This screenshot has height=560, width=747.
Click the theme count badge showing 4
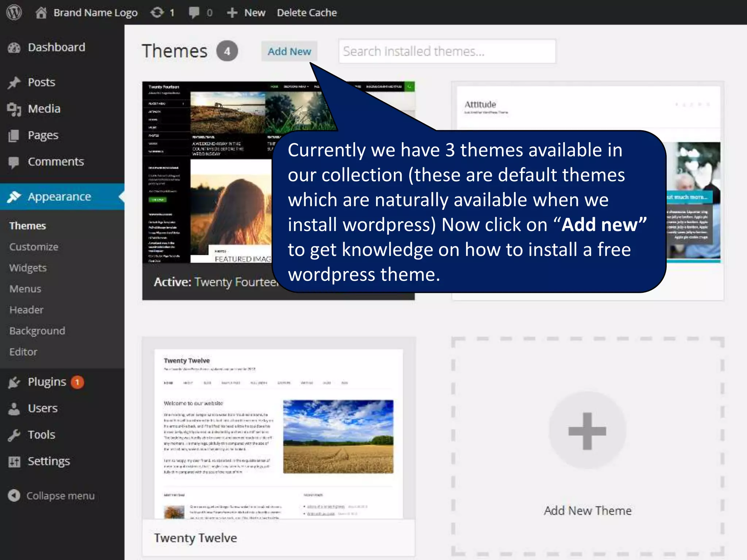227,51
